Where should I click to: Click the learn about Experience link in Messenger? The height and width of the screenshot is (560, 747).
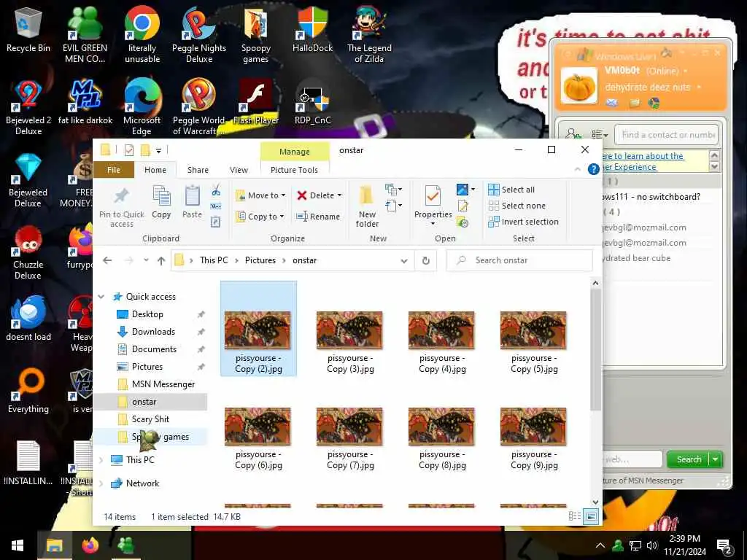pos(643,161)
